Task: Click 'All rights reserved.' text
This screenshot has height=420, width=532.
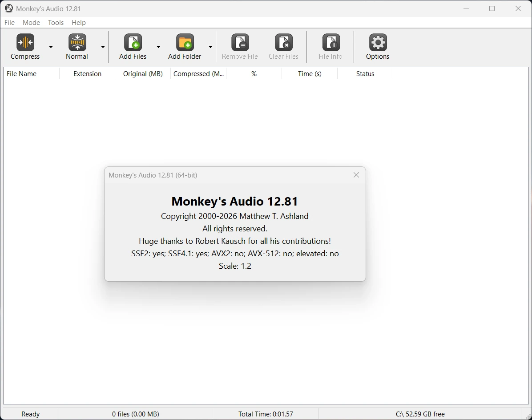Action: (235, 229)
